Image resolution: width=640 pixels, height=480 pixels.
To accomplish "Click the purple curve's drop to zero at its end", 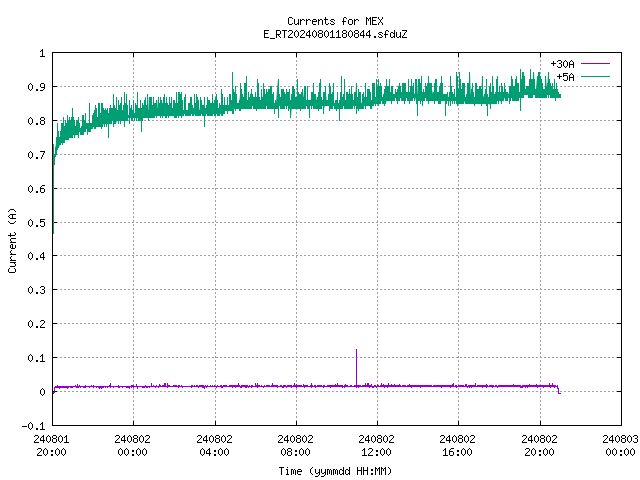I will pyautogui.click(x=558, y=389).
